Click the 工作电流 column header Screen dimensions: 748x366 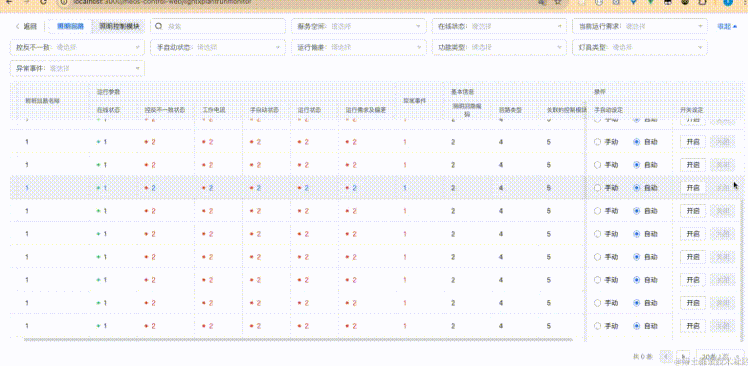[214, 110]
